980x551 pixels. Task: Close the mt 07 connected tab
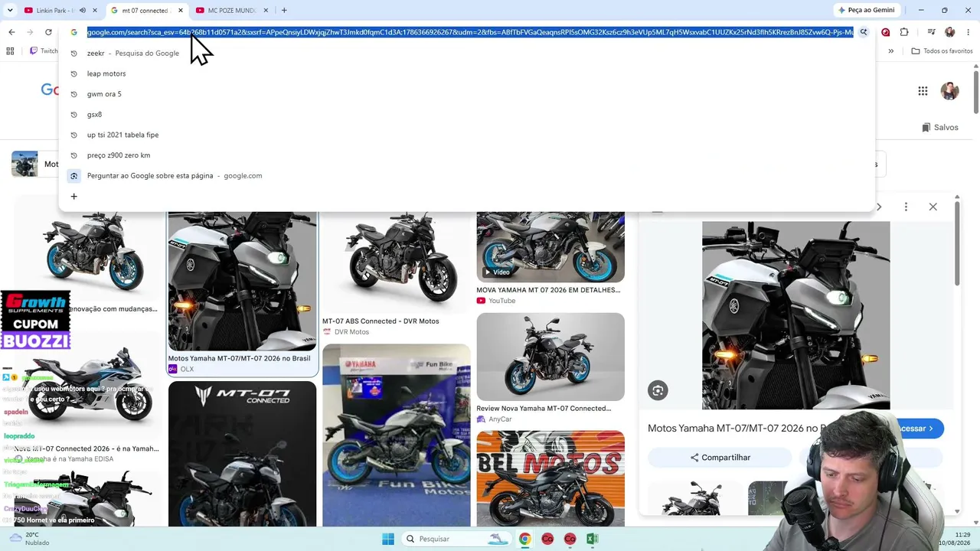coord(181,10)
